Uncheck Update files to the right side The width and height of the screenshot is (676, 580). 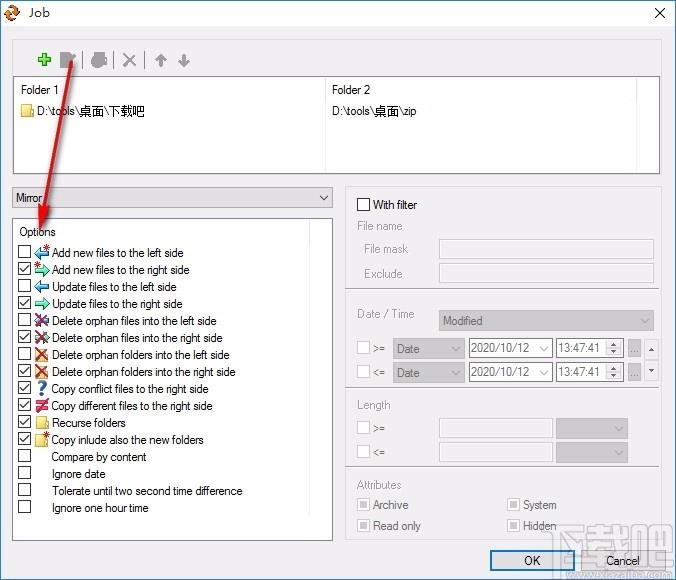[25, 303]
